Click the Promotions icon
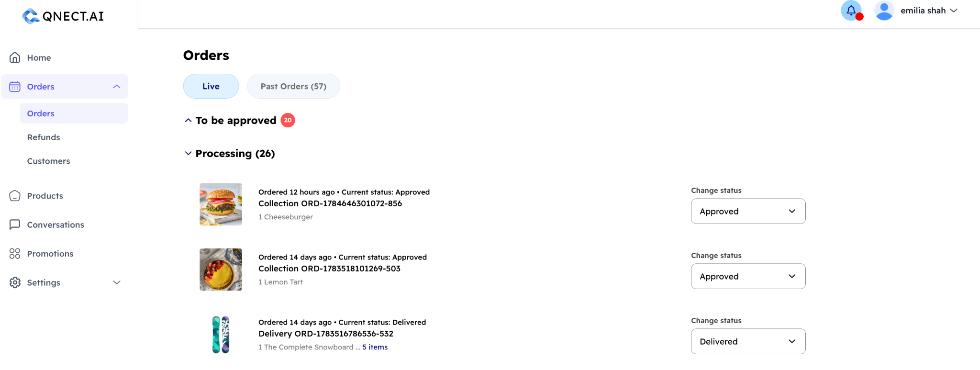The image size is (980, 370). [x=15, y=254]
